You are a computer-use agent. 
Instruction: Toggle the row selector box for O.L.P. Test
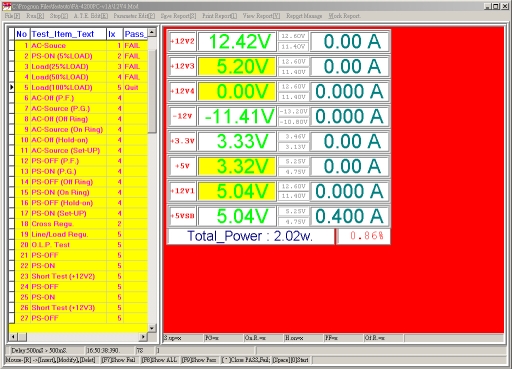coord(12,245)
